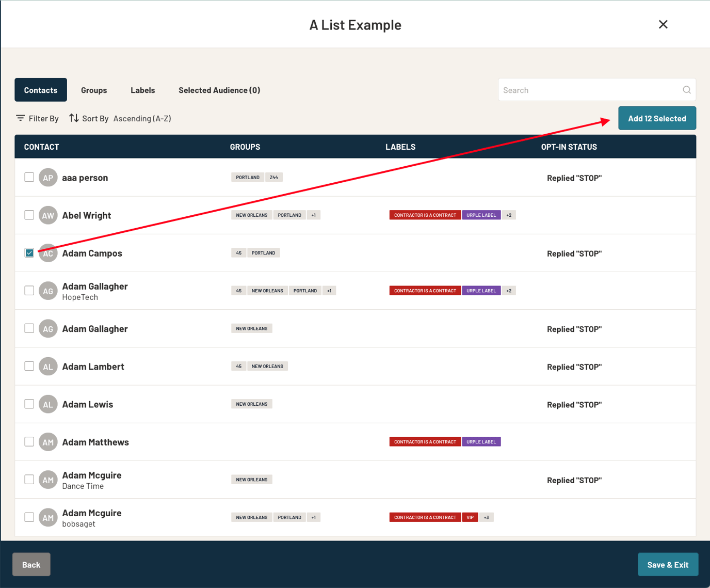This screenshot has height=588, width=710.
Task: Close the A List Example dialog
Action: tap(663, 24)
